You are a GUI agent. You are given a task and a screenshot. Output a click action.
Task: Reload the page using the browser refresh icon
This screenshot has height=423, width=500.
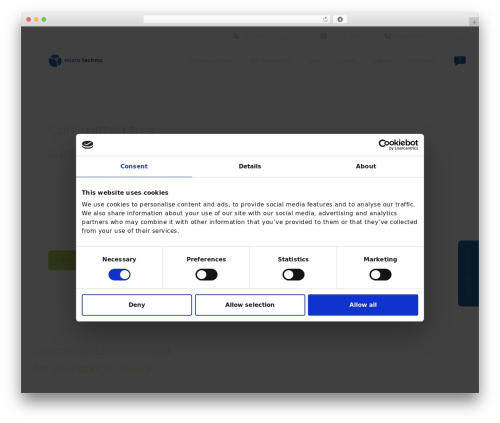coord(325,19)
